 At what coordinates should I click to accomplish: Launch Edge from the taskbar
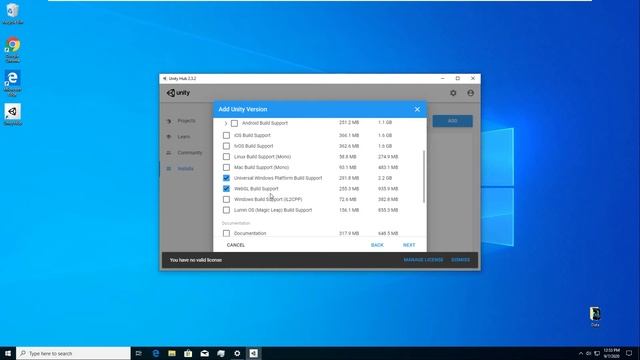click(x=156, y=353)
